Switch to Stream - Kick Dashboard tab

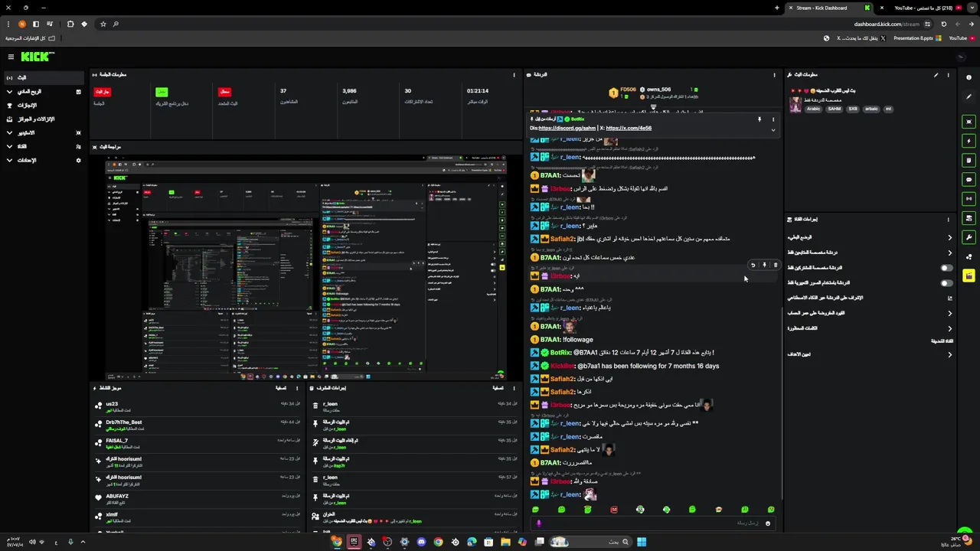point(829,8)
